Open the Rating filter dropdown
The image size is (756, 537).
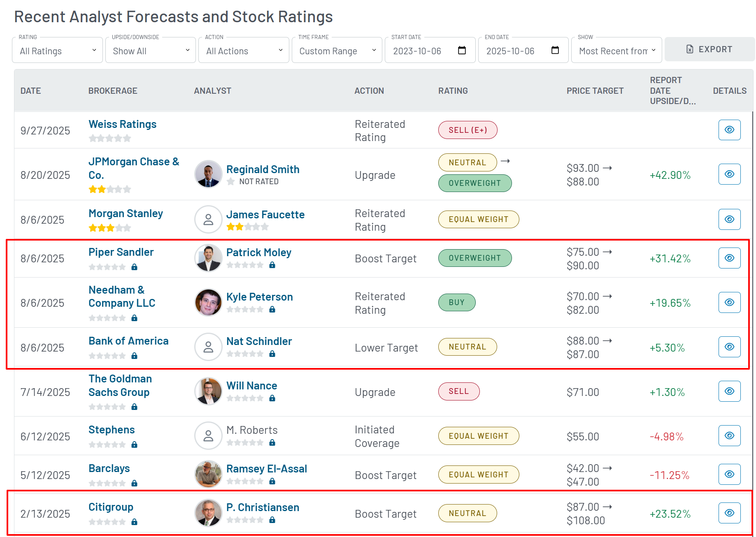coord(58,50)
